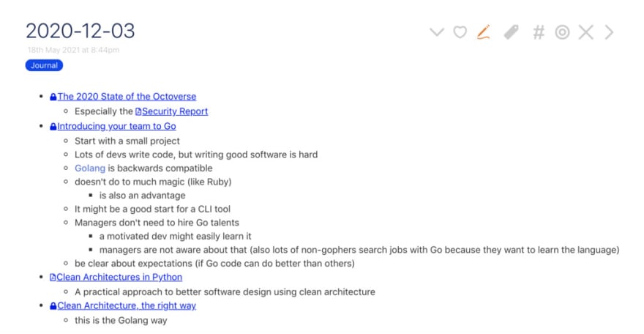Edit the note with the orange pencil icon

[x=484, y=32]
